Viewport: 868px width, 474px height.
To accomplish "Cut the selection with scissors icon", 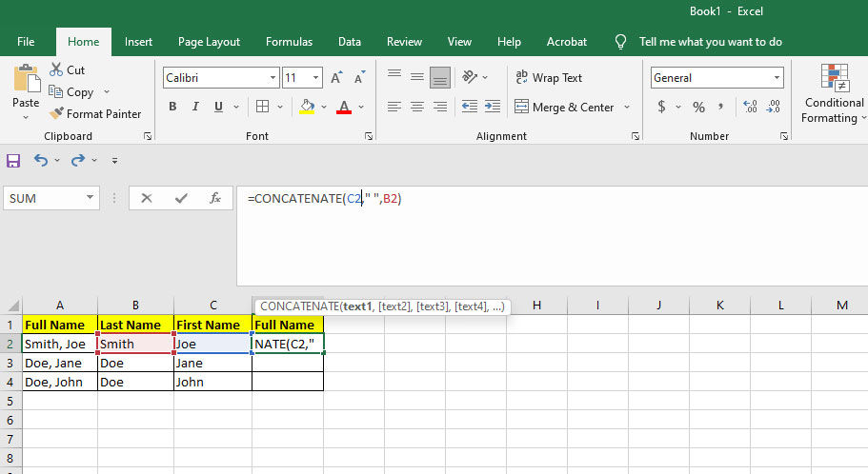I will (56, 69).
